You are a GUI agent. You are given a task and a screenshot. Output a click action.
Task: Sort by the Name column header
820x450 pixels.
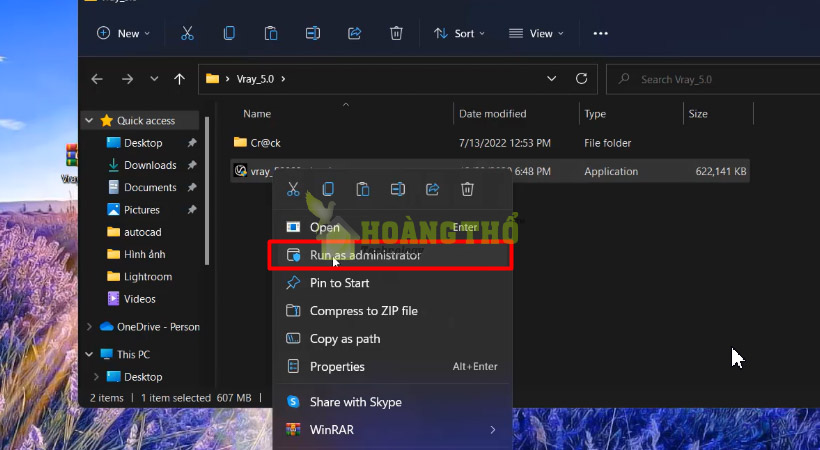(x=257, y=114)
